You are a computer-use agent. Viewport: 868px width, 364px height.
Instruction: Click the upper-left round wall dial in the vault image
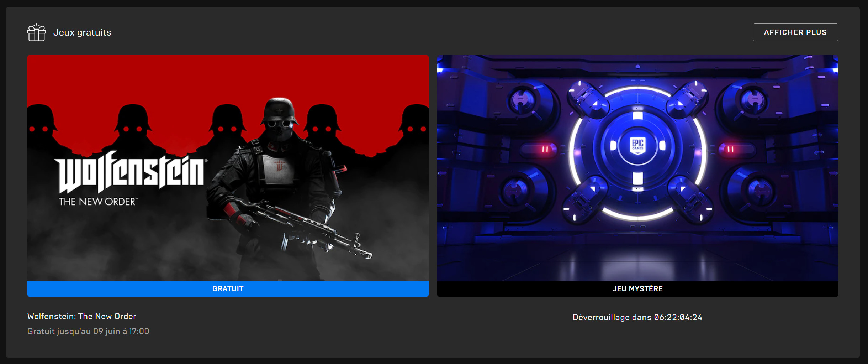point(522,101)
